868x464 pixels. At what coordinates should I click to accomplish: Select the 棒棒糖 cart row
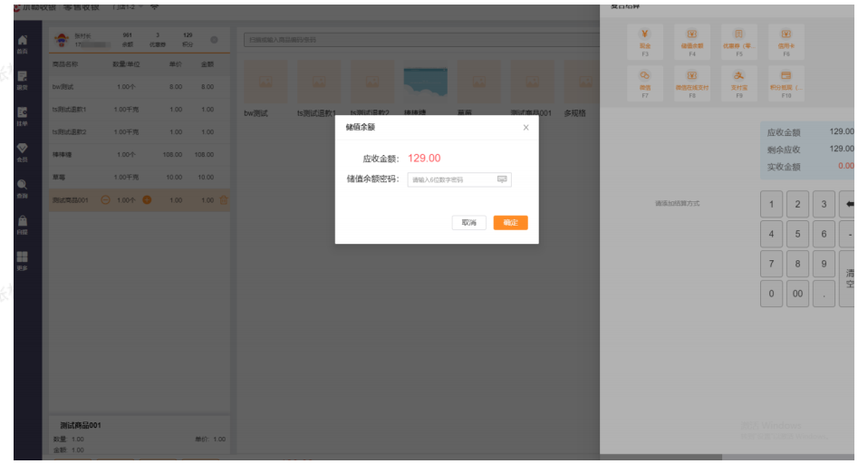(139, 155)
